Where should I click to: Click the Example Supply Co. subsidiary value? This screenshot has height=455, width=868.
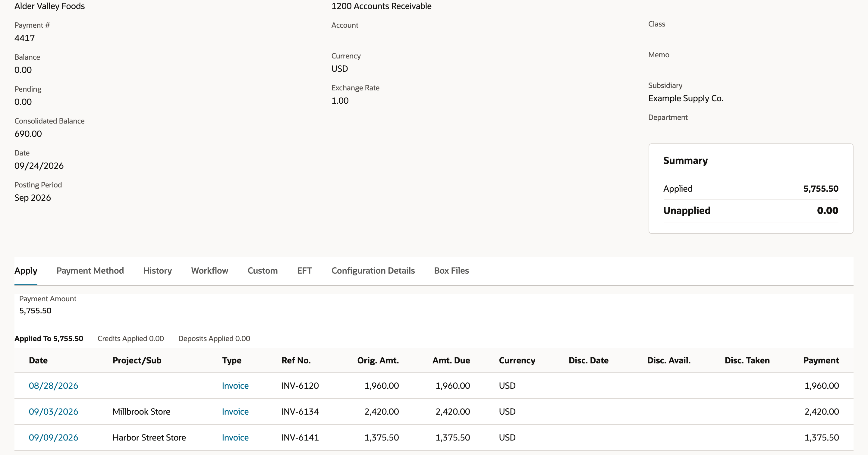[x=685, y=98]
